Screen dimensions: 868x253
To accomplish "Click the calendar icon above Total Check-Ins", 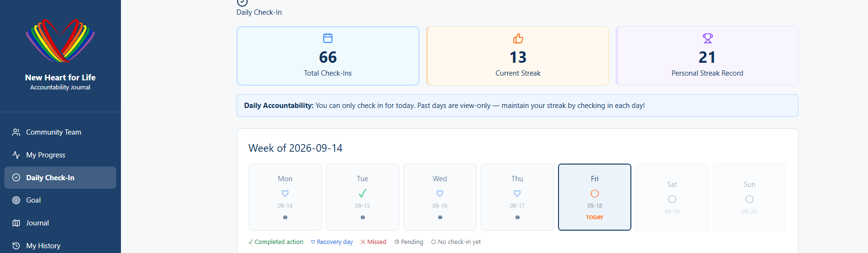I will click(328, 38).
